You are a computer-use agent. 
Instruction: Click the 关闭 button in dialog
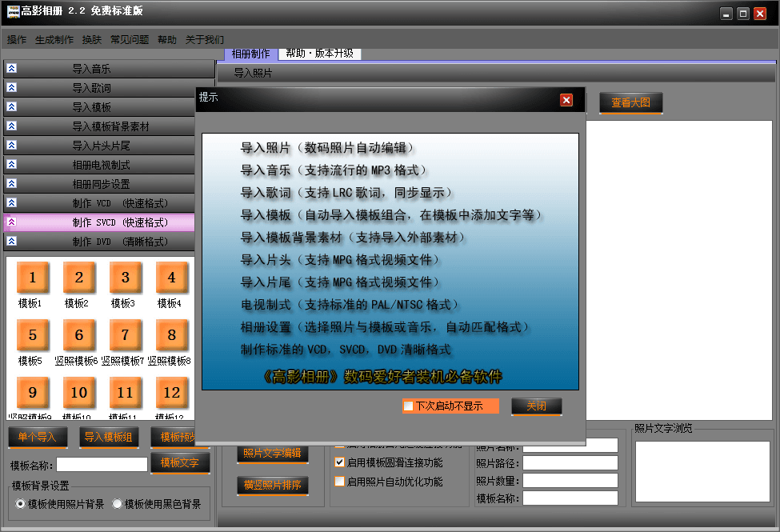coord(536,406)
